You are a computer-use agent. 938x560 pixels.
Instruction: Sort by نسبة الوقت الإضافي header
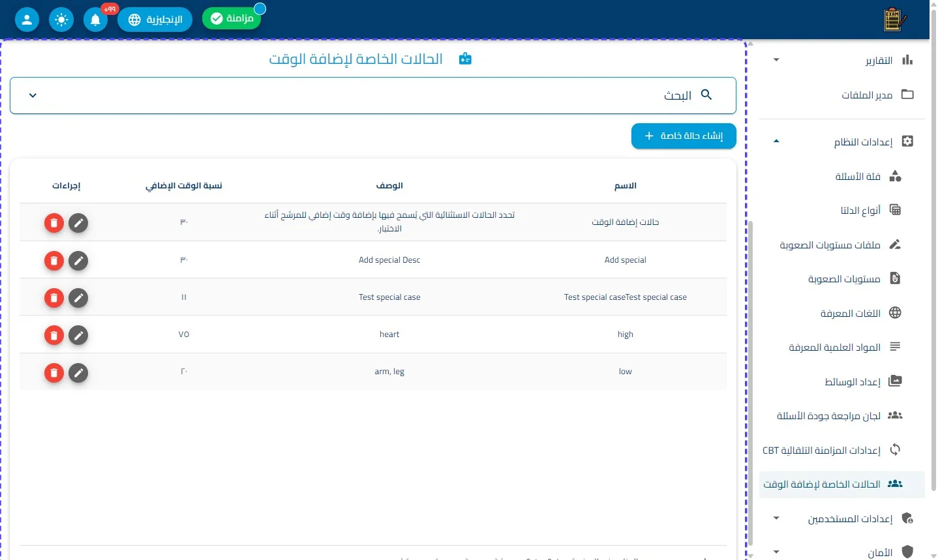(x=184, y=186)
